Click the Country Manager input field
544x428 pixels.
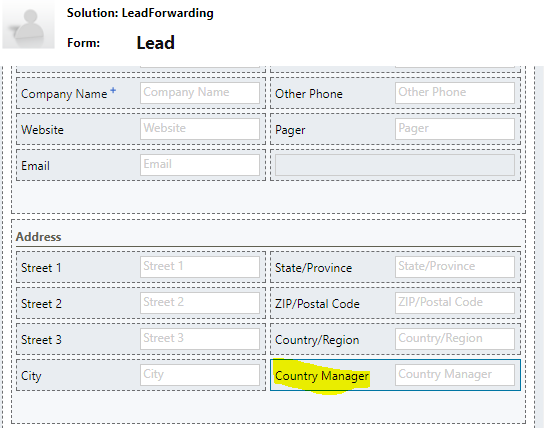coord(454,375)
